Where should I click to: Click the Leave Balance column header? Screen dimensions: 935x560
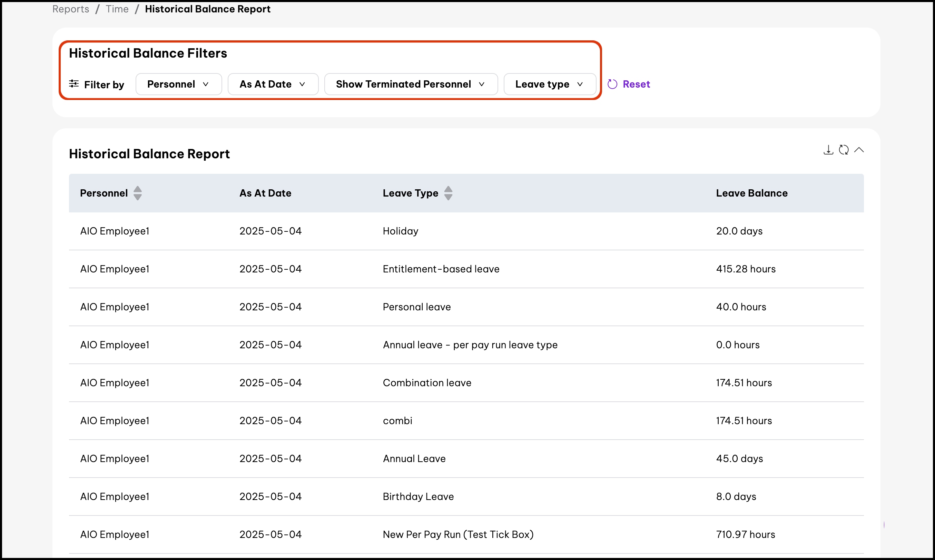point(751,193)
